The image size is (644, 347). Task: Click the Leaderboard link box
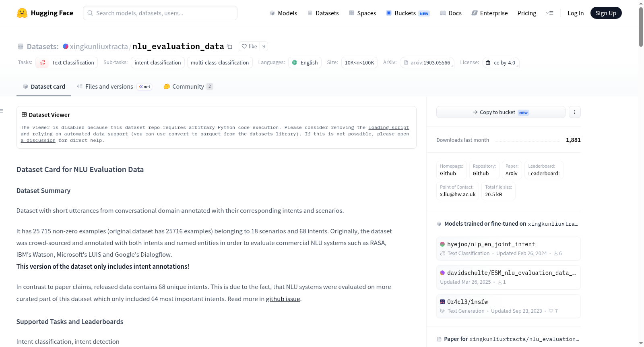point(544,170)
